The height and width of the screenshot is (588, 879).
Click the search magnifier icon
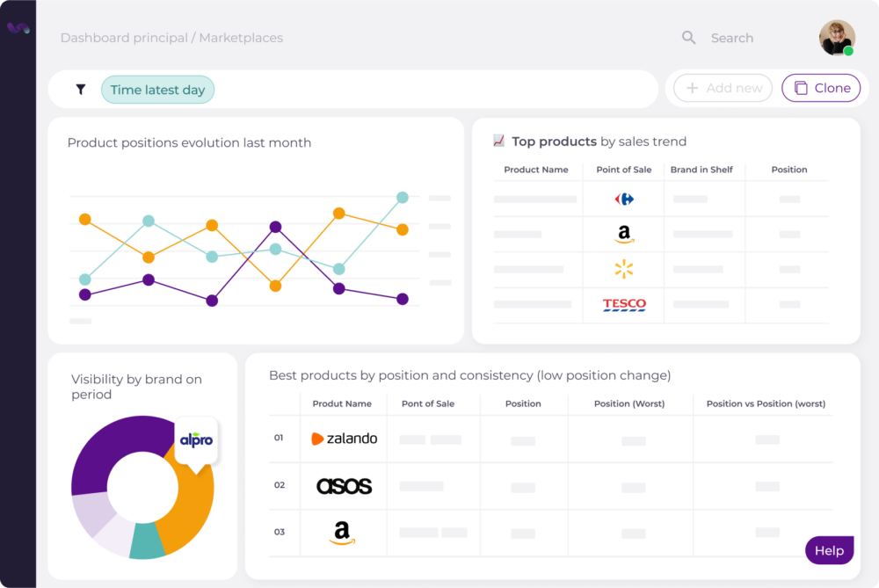pyautogui.click(x=689, y=38)
